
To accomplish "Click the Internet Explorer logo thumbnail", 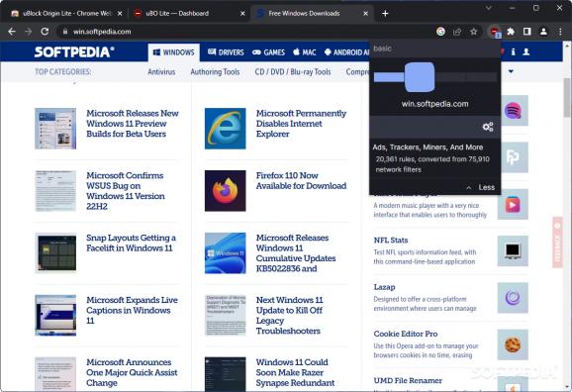I will (225, 129).
